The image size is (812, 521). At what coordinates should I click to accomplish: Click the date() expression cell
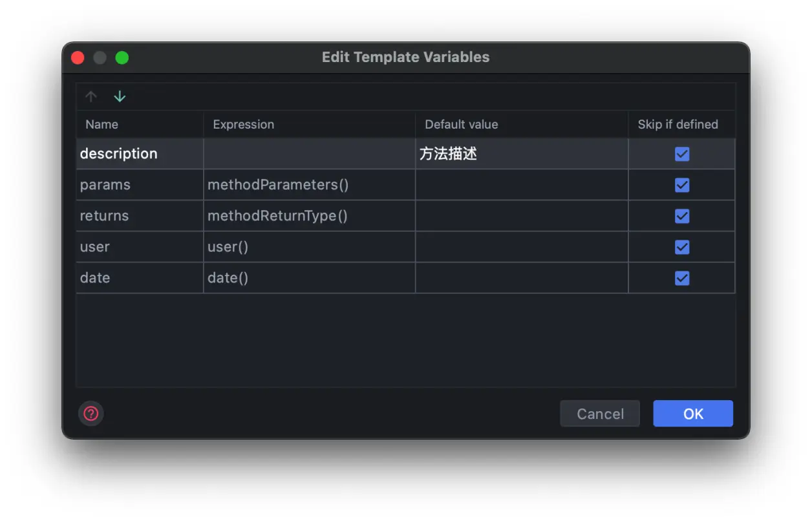[x=310, y=278]
